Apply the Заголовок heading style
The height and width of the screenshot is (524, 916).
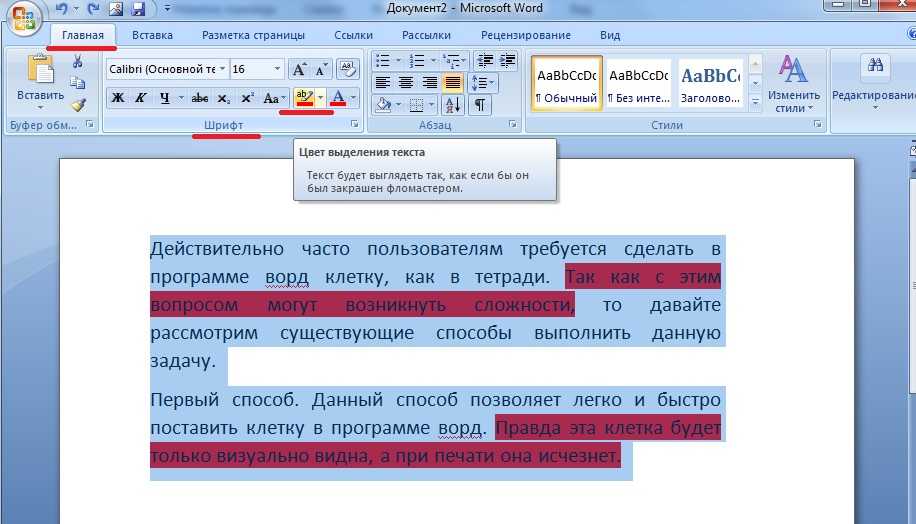(x=710, y=83)
